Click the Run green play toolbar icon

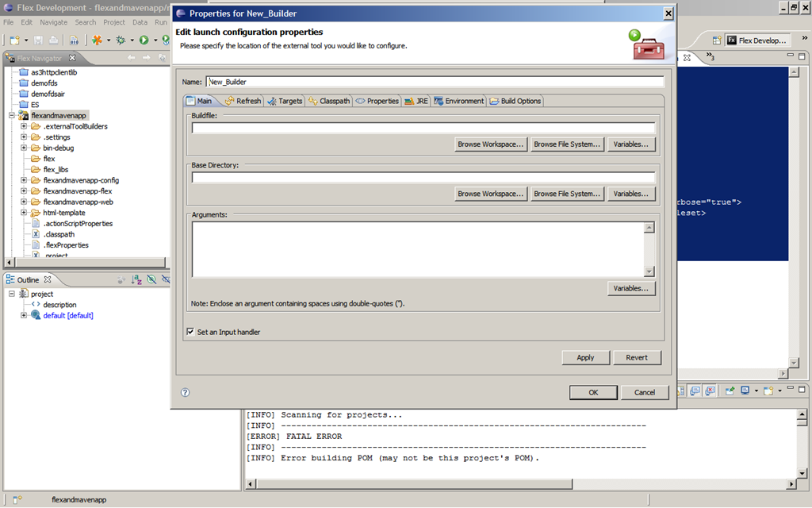(x=144, y=40)
